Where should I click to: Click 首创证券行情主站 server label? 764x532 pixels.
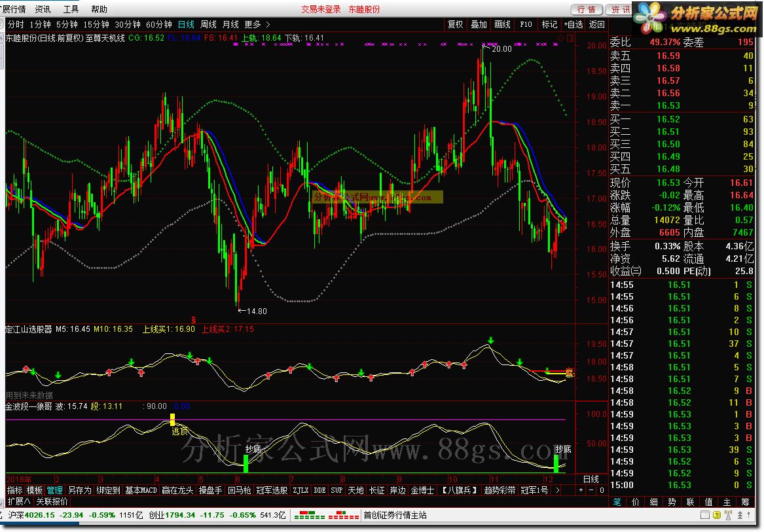tap(395, 515)
